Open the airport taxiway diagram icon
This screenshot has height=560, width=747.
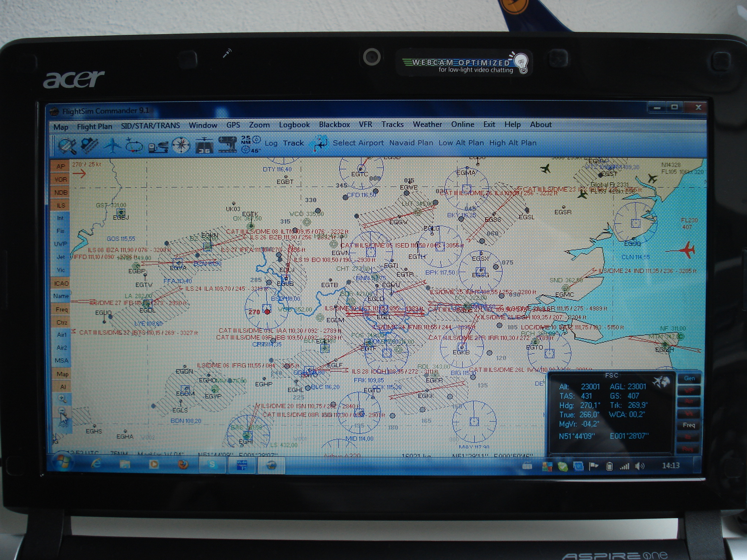pyautogui.click(x=227, y=145)
